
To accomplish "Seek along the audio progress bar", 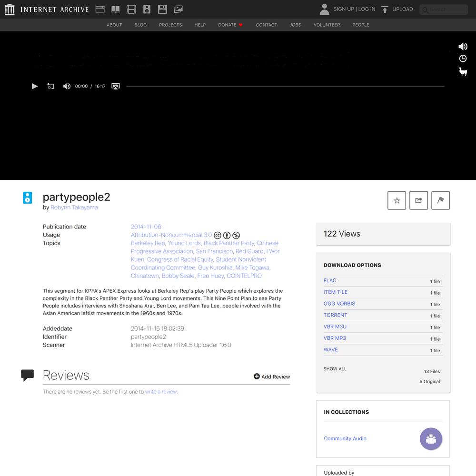I will pyautogui.click(x=285, y=86).
